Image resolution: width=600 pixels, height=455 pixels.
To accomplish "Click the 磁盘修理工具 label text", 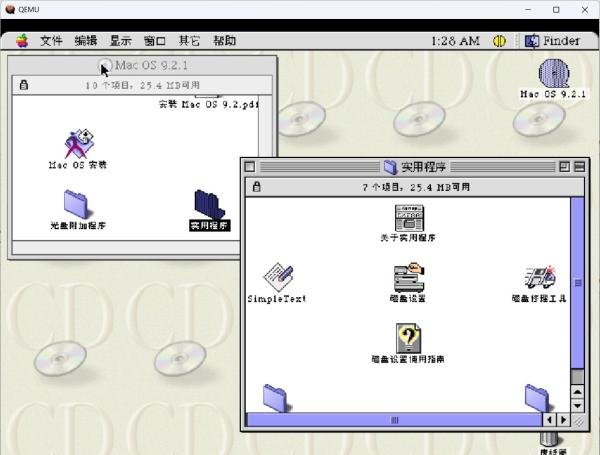I will tap(539, 298).
